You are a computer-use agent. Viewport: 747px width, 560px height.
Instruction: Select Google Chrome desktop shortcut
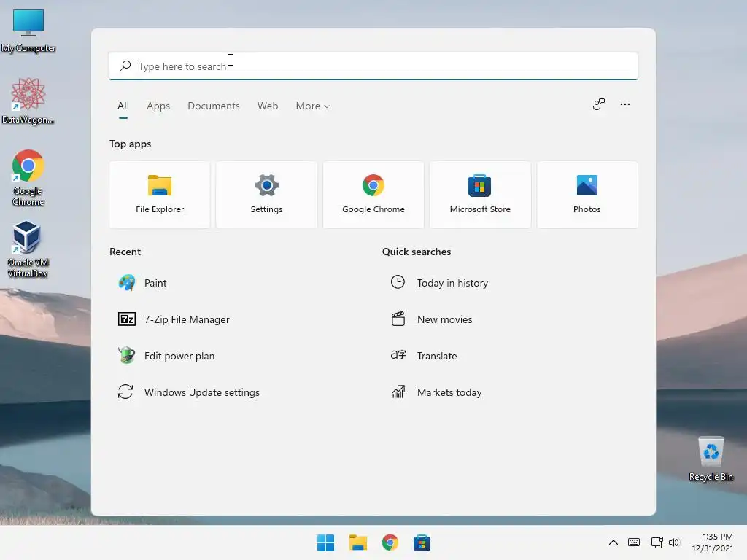click(x=28, y=178)
